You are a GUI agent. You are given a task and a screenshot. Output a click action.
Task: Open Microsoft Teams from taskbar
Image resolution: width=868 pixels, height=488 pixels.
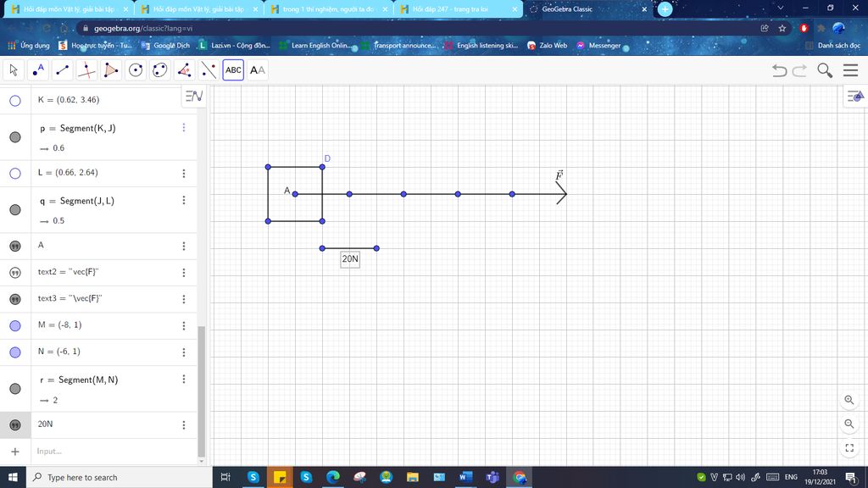(x=492, y=477)
